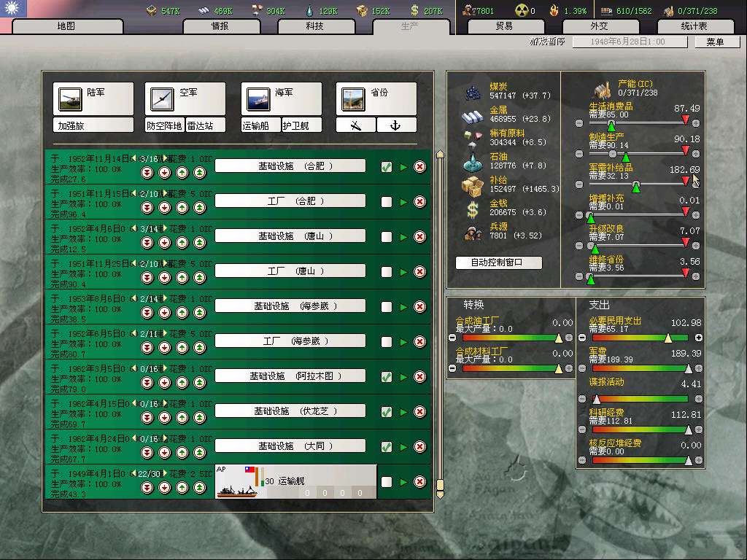The image size is (747, 560).
Task: Open the 菜单 menu button
Action: click(714, 42)
